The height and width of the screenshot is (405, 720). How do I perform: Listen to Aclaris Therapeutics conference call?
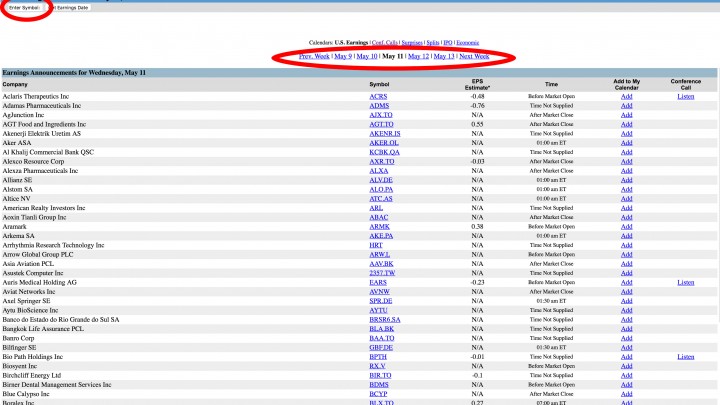click(686, 96)
